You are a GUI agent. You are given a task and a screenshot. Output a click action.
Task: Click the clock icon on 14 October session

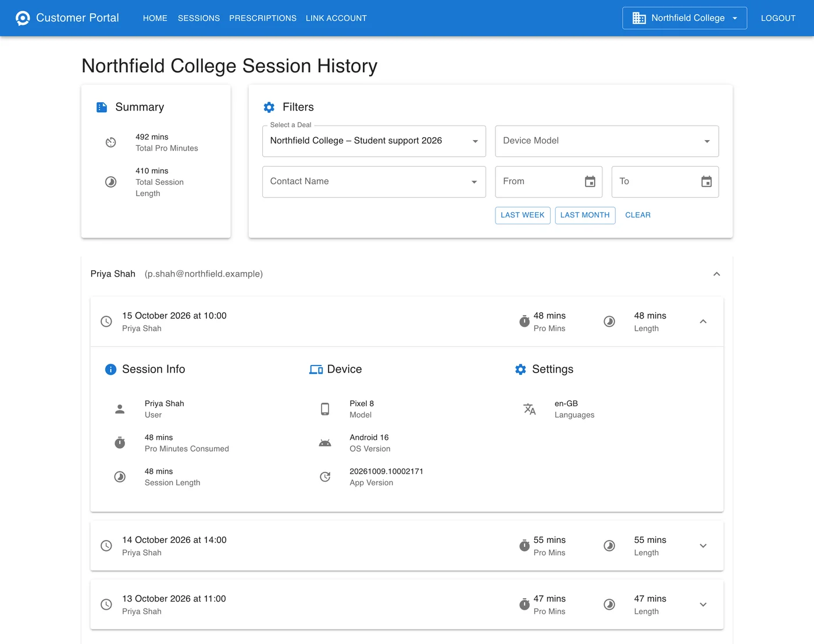point(106,546)
